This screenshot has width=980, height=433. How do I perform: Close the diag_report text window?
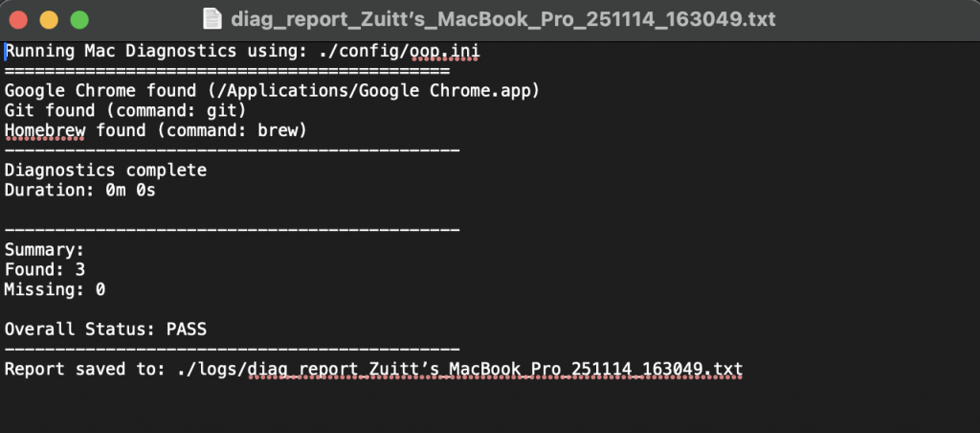[x=19, y=19]
